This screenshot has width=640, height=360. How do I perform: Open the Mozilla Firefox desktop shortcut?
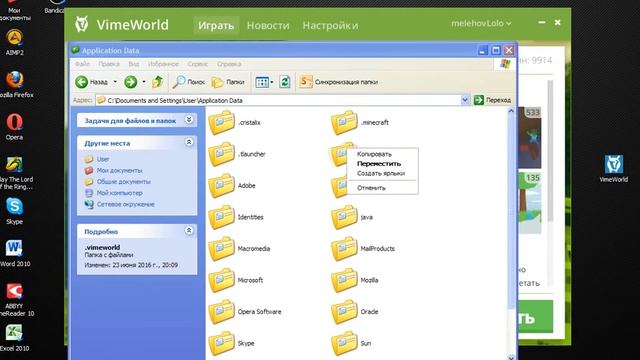[15, 84]
